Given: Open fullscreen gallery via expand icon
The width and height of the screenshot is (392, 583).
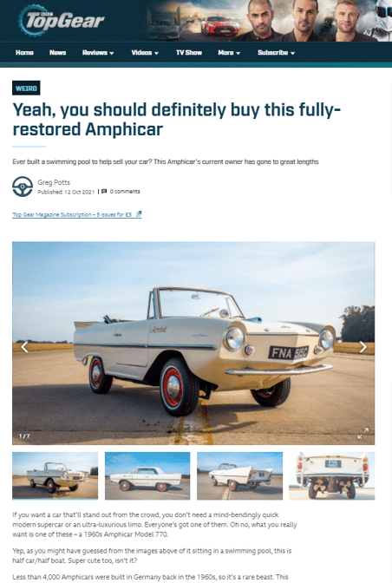Looking at the screenshot, I should coord(363,433).
